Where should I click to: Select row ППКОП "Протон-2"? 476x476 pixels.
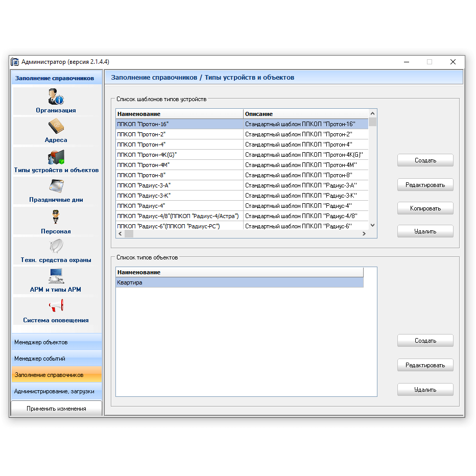click(x=242, y=134)
